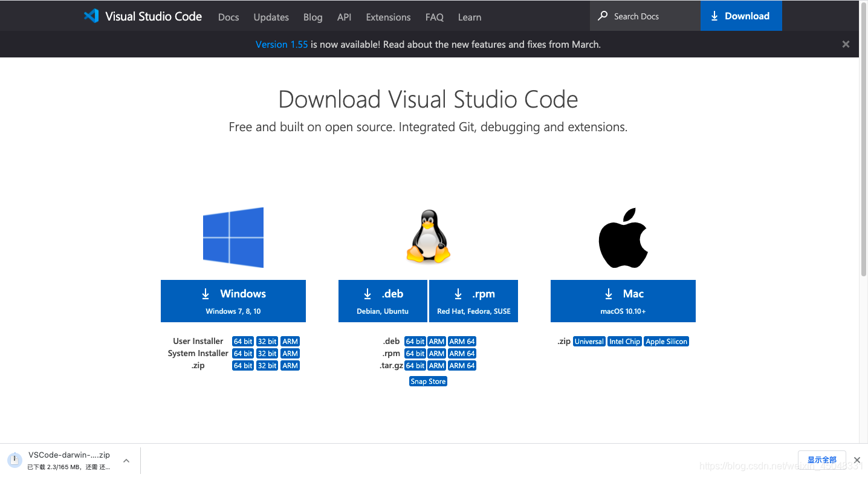The image size is (868, 477).
Task: Select Mac .zip Intel Chip
Action: (624, 342)
